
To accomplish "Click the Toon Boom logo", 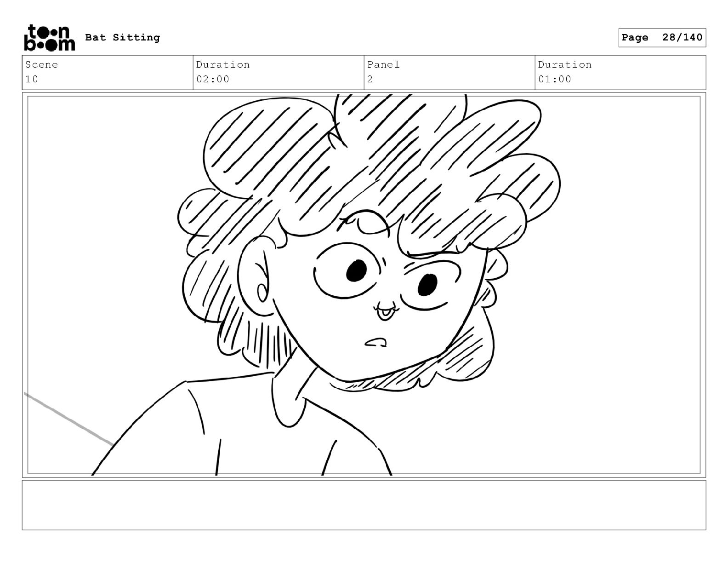I will 49,38.
